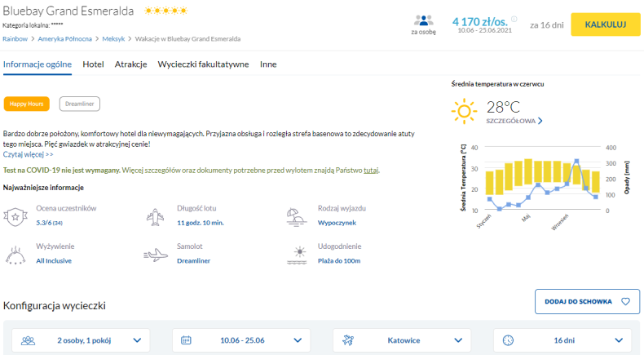Switch to the Hotel tab
644x355 pixels.
93,64
